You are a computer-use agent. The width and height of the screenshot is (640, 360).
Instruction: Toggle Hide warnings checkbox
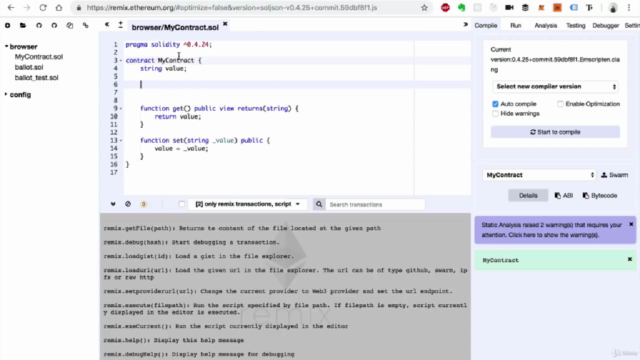coord(495,113)
